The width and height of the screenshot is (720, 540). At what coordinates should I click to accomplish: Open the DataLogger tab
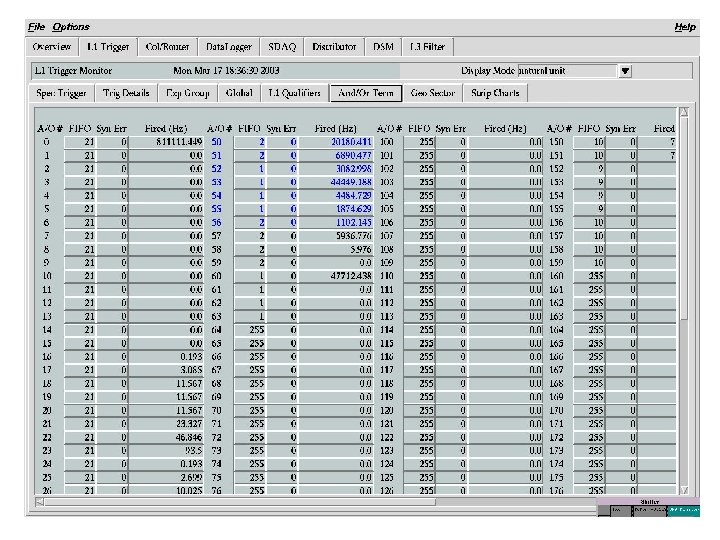[x=229, y=47]
